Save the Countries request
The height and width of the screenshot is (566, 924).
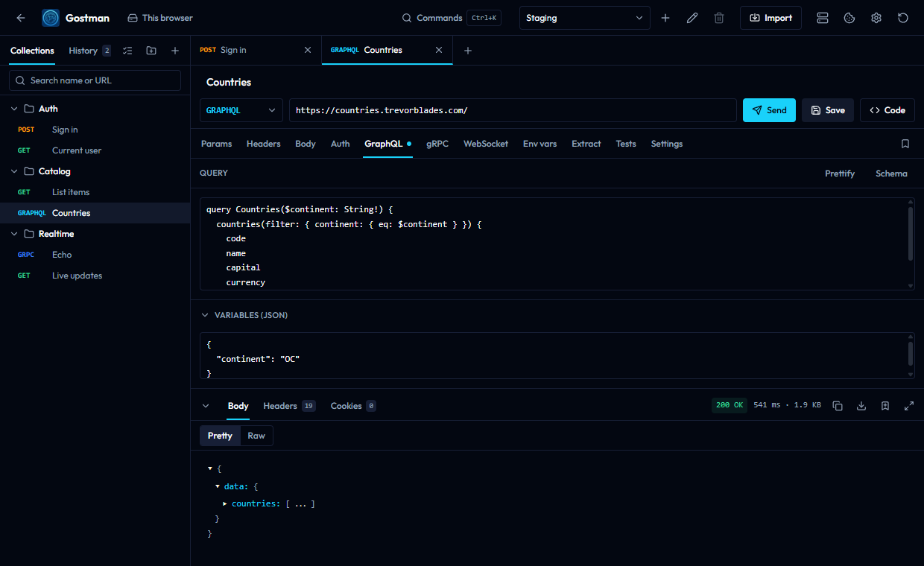click(x=828, y=110)
